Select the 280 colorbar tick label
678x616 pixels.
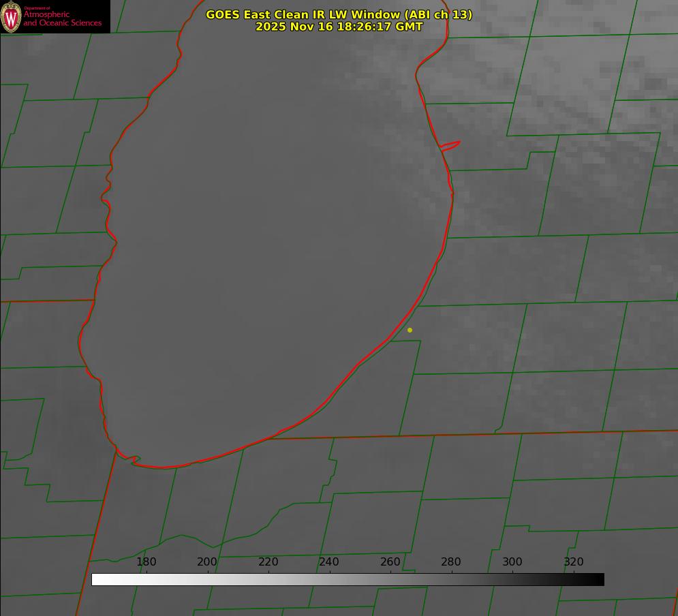click(451, 562)
